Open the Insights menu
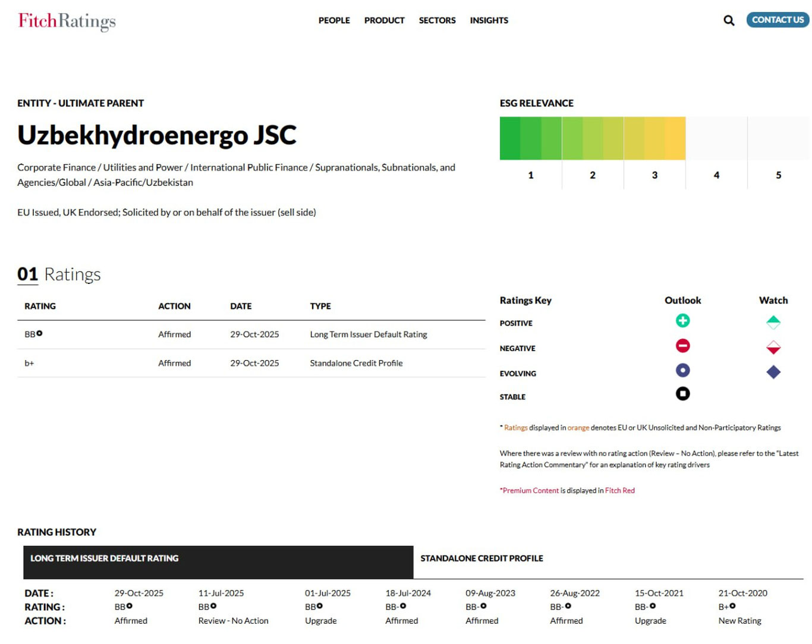The width and height of the screenshot is (812, 644). (x=489, y=20)
